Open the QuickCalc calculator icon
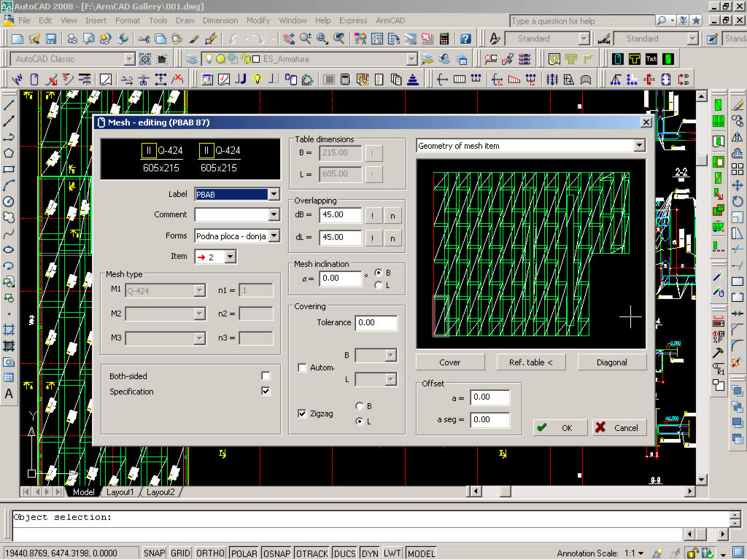This screenshot has width=747, height=560. pos(444,39)
